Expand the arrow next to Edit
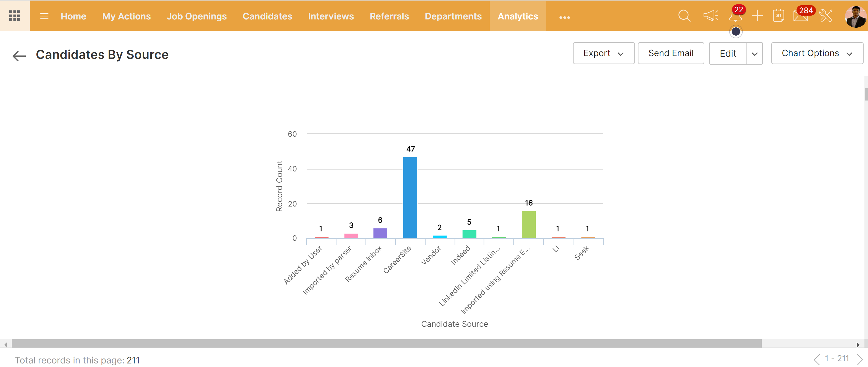 [754, 54]
